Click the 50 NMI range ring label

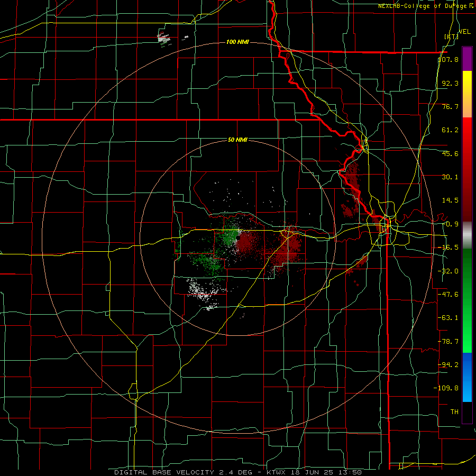[x=237, y=140]
